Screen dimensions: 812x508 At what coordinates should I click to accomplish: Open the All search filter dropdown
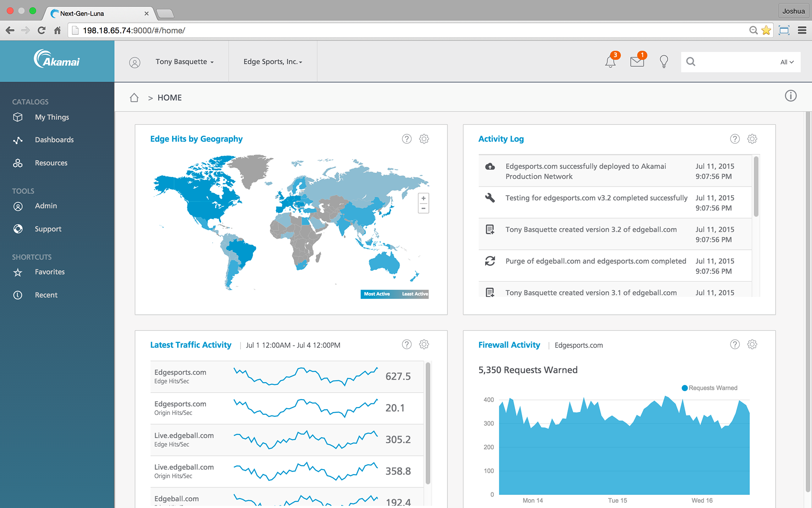tap(787, 62)
